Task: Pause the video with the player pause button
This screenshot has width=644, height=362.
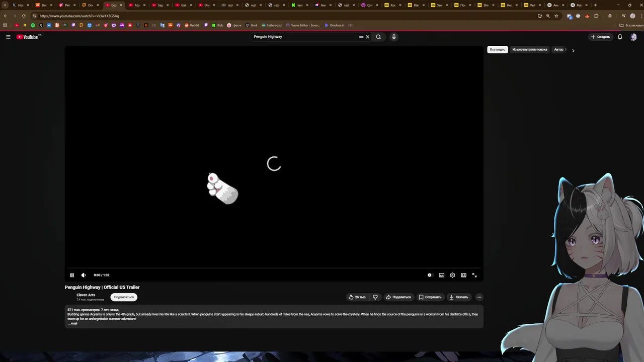Action: pyautogui.click(x=72, y=275)
